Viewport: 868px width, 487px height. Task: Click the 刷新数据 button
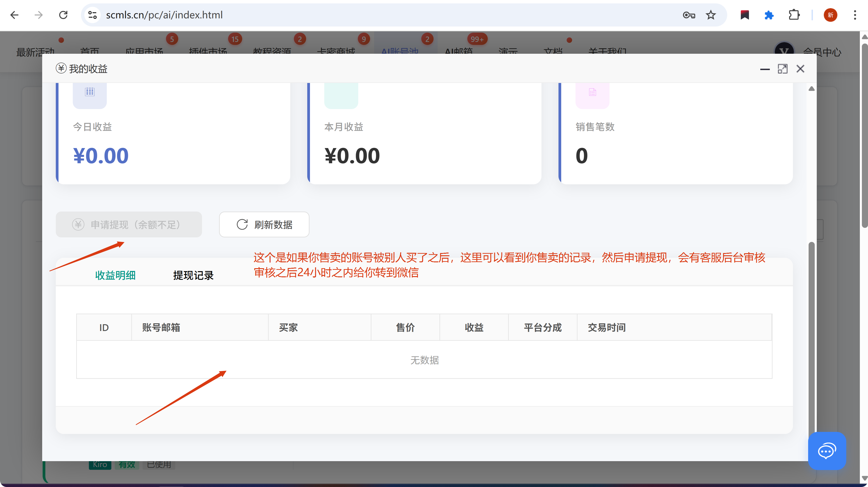(264, 224)
